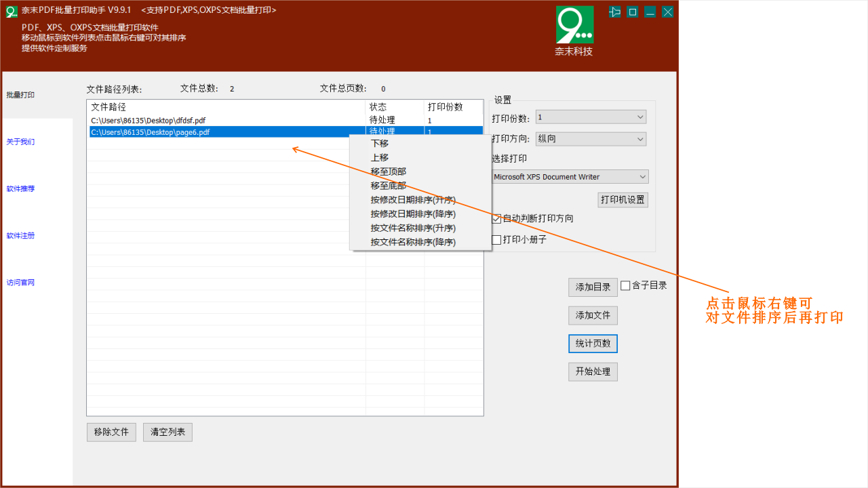The image size is (868, 488).
Task: Click the pin-to-top icon in the title bar
Action: pos(615,12)
